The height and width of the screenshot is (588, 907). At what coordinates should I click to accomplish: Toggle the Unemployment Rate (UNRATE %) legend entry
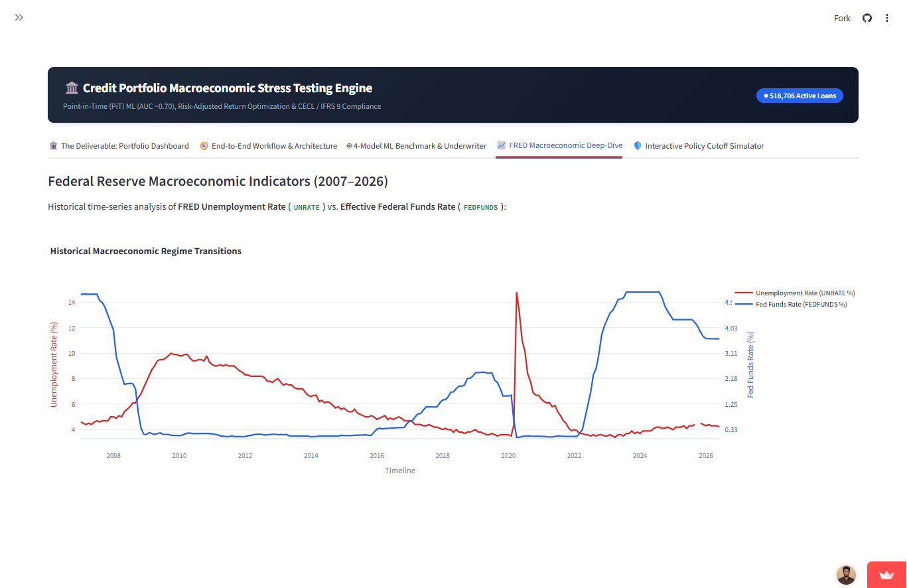click(796, 293)
